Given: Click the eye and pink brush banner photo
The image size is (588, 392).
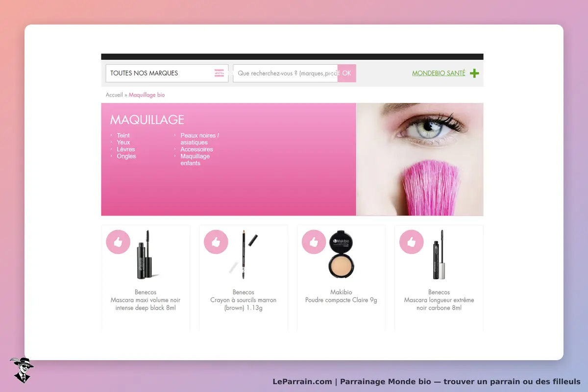Looking at the screenshot, I should click(x=420, y=159).
